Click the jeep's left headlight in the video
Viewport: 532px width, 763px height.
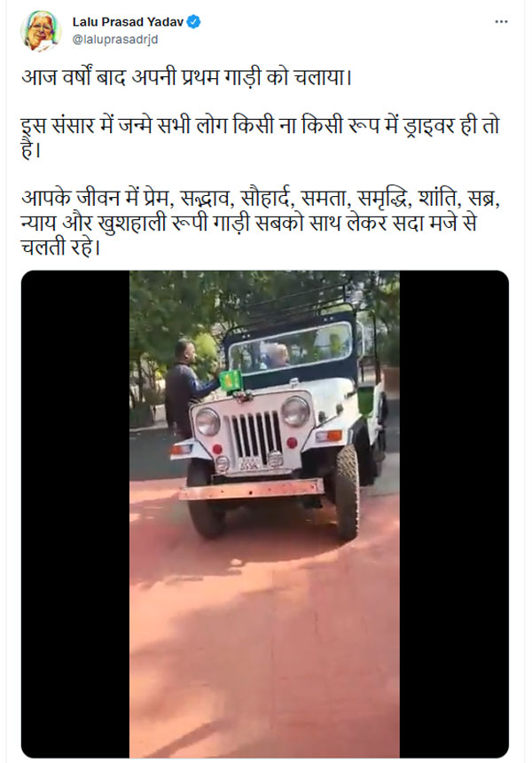coord(207,421)
